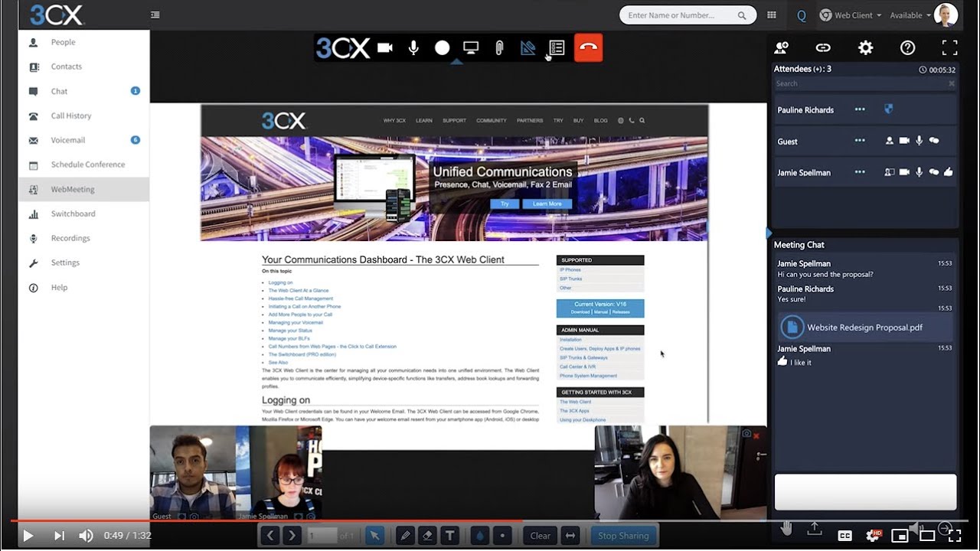Image resolution: width=980 pixels, height=551 pixels.
Task: Start recording with the round record icon
Action: pos(442,48)
